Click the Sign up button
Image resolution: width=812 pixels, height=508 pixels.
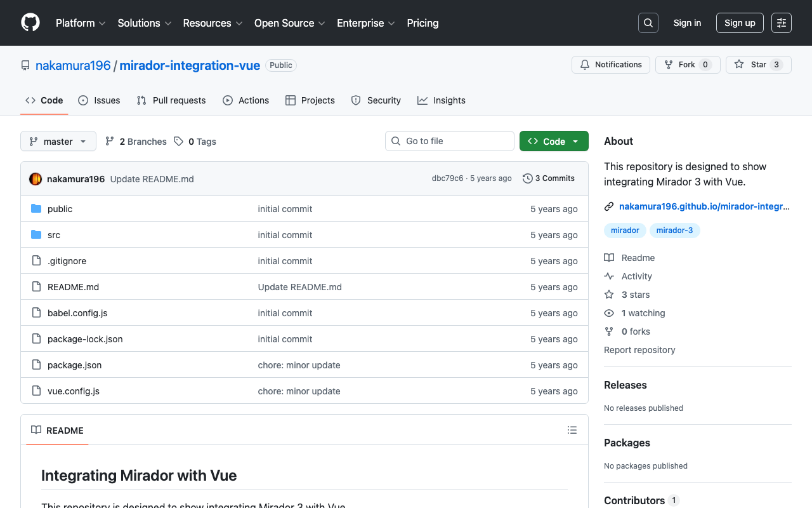[x=740, y=23]
